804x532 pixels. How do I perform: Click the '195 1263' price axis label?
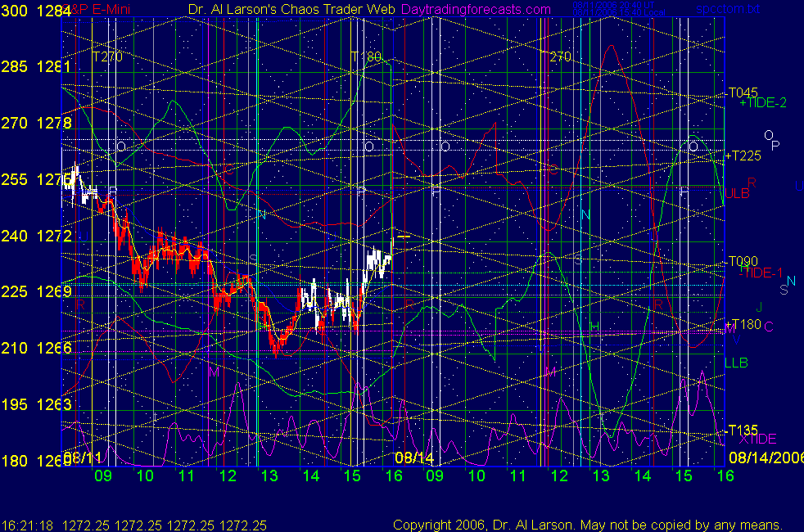36,404
